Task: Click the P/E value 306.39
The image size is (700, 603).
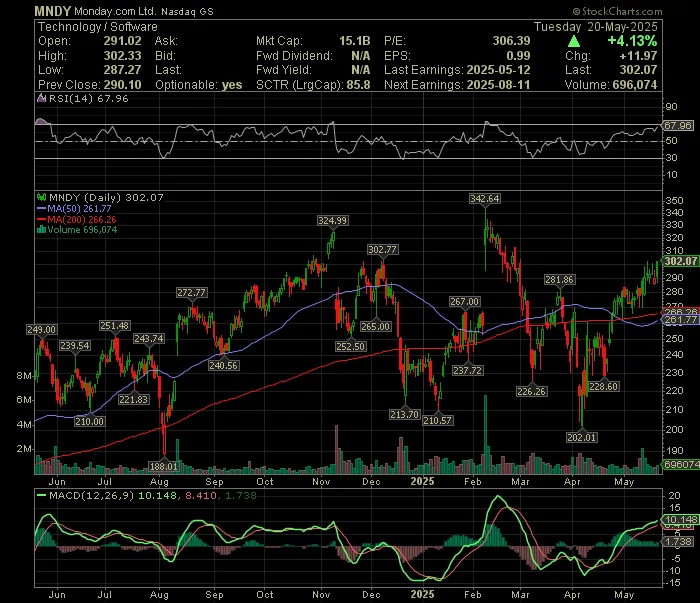Action: pyautogui.click(x=511, y=41)
